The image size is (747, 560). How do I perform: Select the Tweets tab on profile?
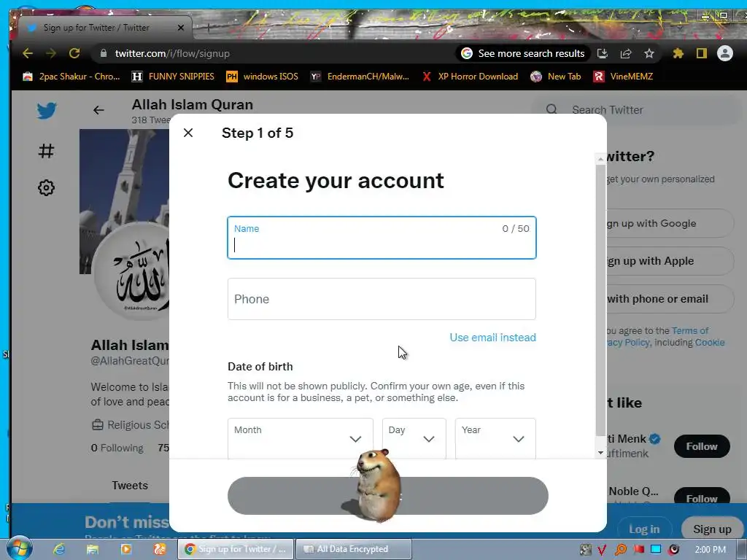tap(130, 485)
